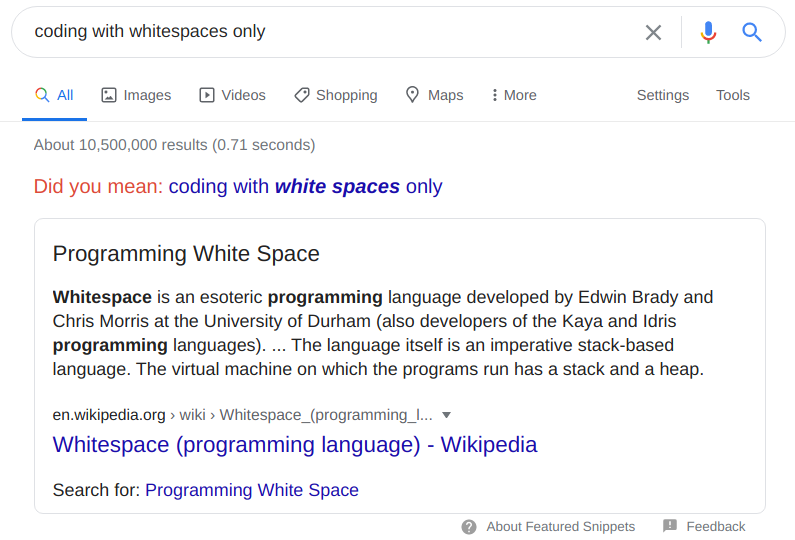Start voice search with microphone icon
795x540 pixels.
click(x=709, y=32)
